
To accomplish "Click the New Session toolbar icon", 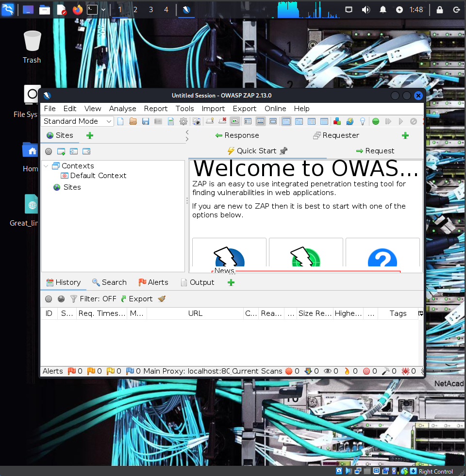I will pos(120,121).
